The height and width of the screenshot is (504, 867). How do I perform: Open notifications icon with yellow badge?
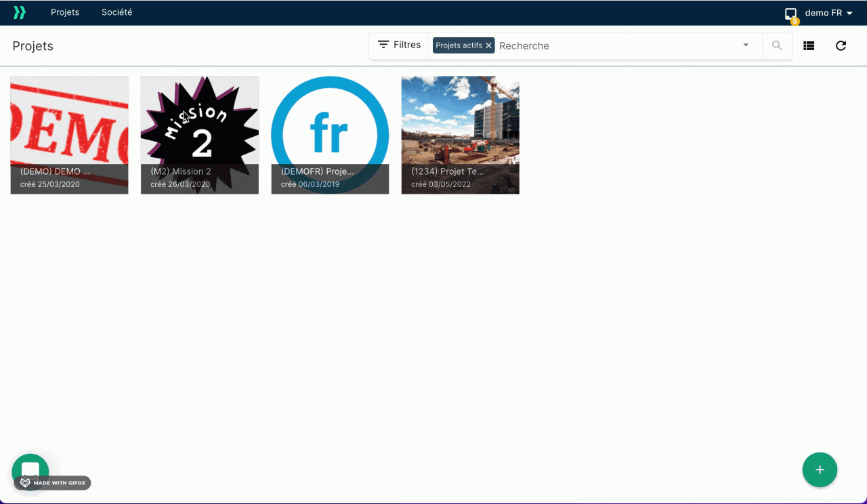[x=790, y=14]
